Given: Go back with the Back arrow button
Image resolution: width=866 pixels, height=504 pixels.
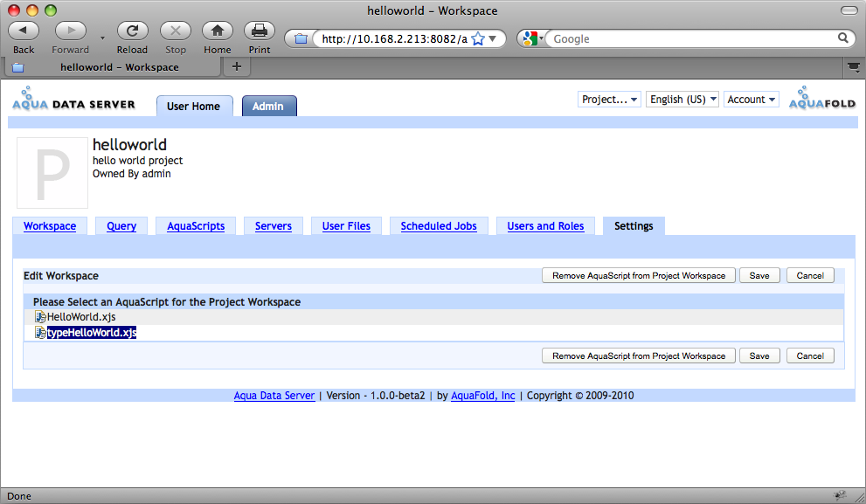Looking at the screenshot, I should pos(24,31).
